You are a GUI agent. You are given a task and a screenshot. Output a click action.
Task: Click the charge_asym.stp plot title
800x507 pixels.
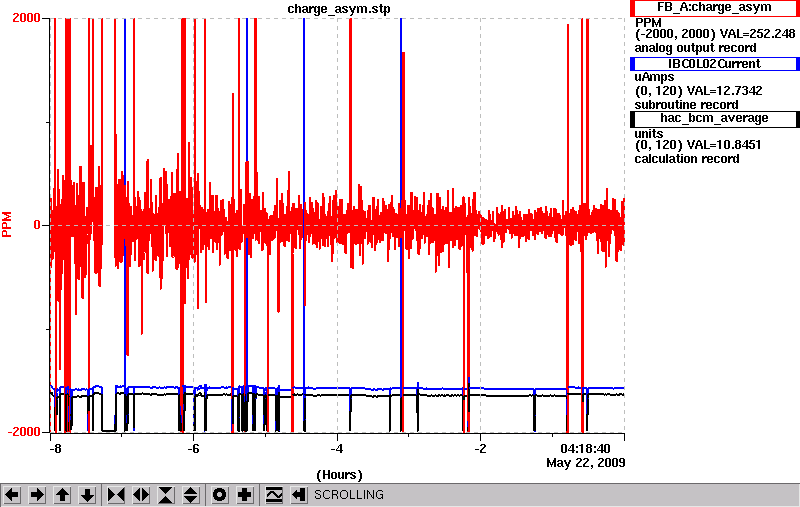pyautogui.click(x=339, y=9)
